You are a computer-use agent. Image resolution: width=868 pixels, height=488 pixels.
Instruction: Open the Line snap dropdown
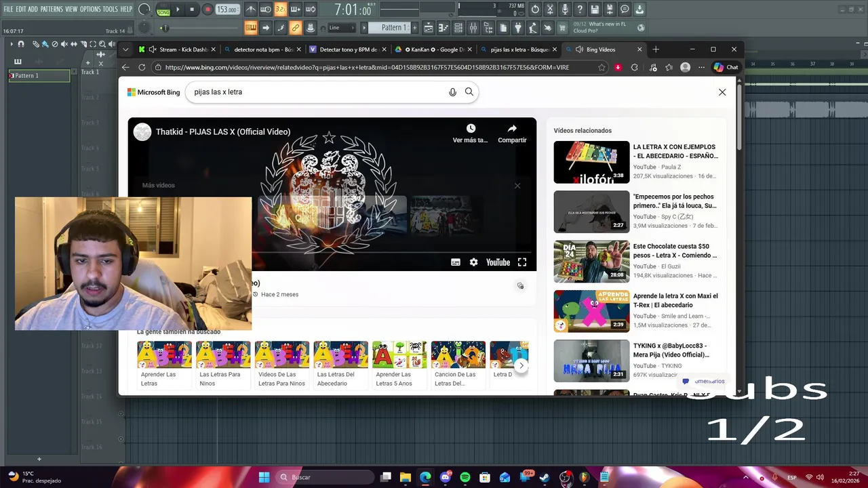point(342,28)
